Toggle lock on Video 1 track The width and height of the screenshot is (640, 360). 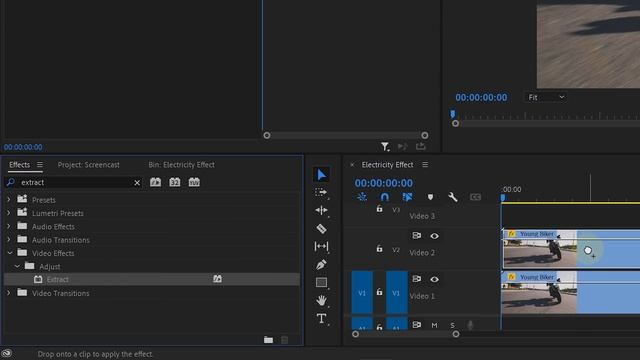(x=379, y=292)
